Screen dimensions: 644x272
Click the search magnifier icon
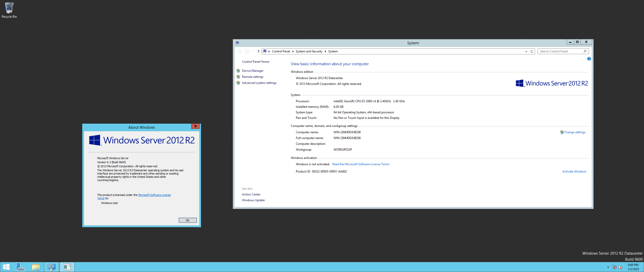click(x=585, y=51)
